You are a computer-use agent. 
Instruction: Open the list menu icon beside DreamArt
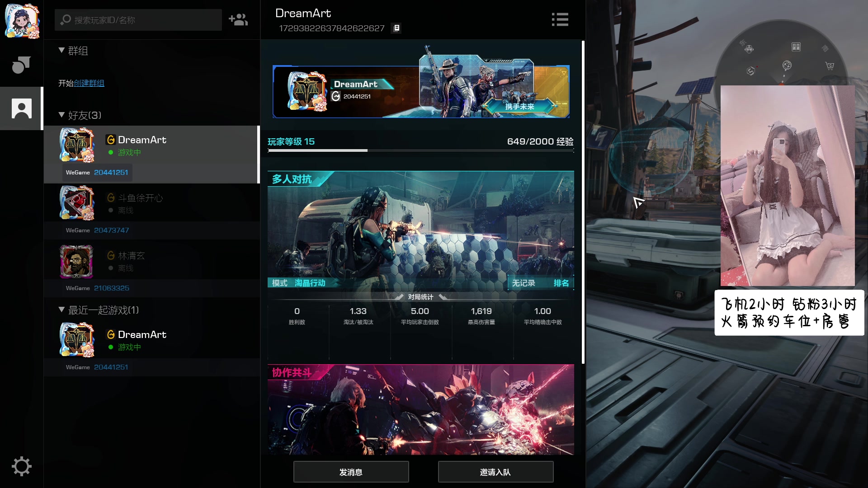point(560,19)
